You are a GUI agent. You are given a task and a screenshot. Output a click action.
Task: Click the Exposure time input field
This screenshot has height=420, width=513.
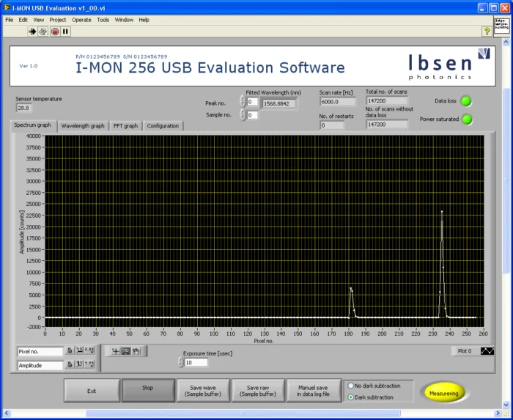(196, 362)
